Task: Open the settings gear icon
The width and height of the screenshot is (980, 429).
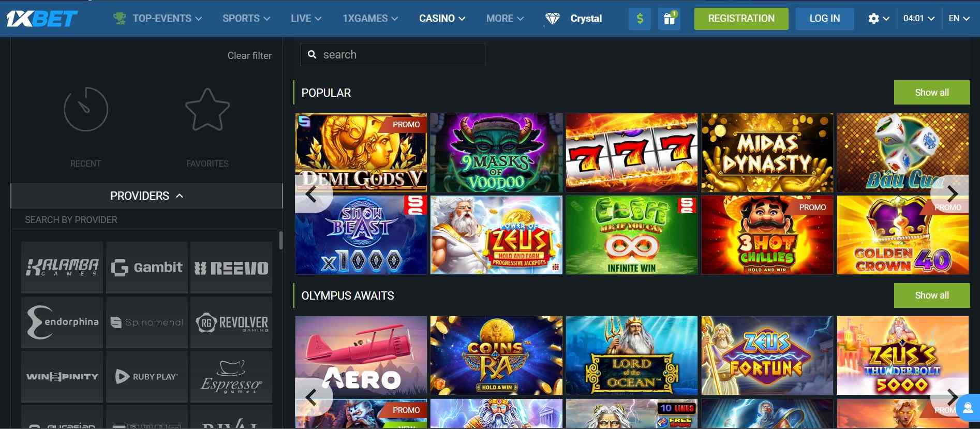Action: (874, 19)
